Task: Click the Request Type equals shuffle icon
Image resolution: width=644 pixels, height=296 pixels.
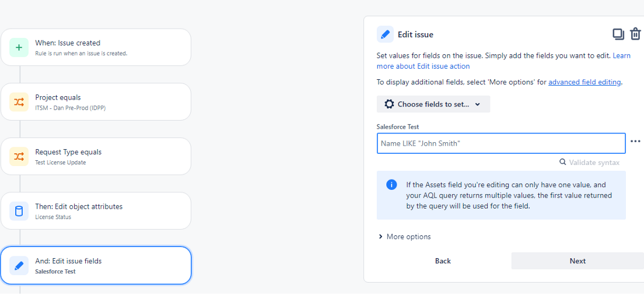Action: (19, 157)
